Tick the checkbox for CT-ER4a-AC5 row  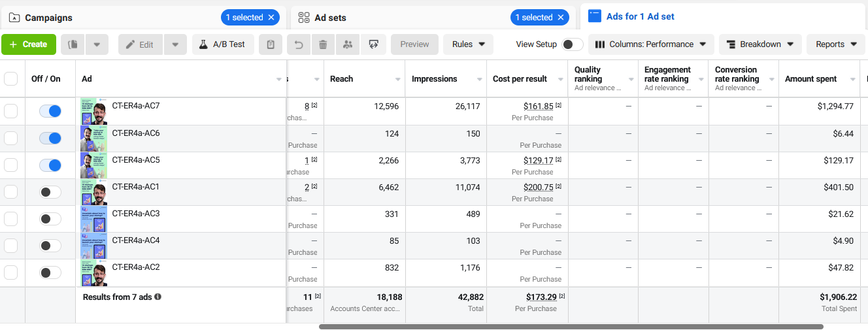coord(11,165)
